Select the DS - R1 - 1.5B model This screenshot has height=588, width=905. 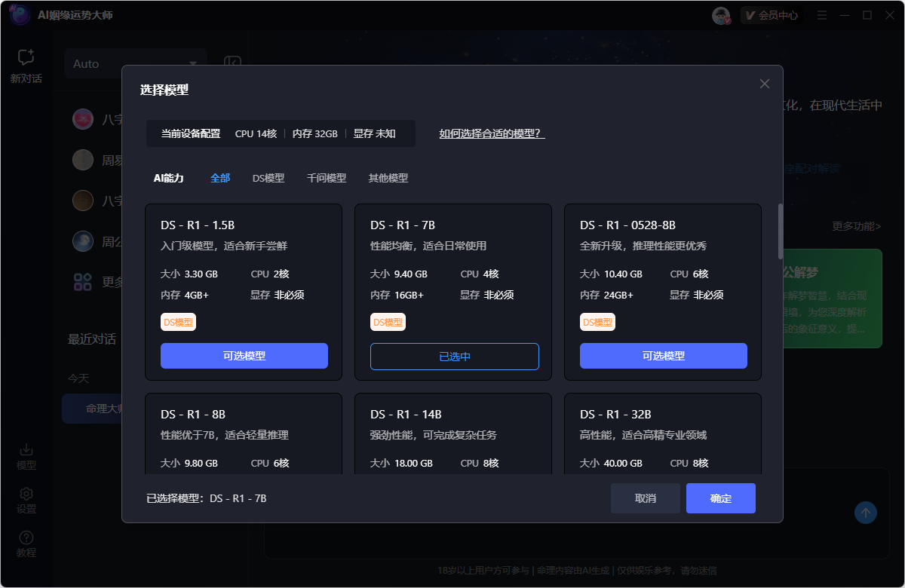tap(244, 356)
